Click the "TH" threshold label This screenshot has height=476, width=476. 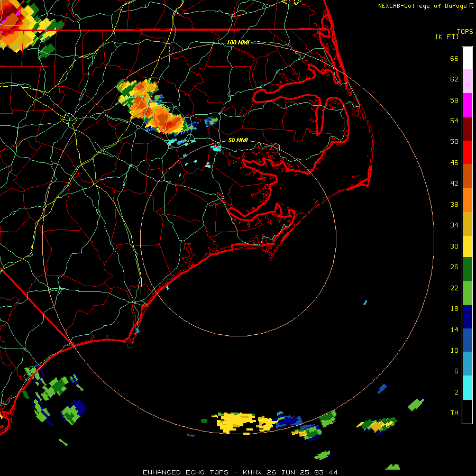[454, 413]
